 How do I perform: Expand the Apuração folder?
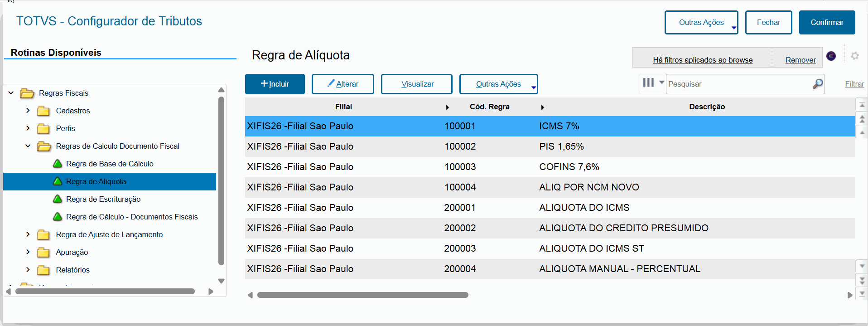coord(28,252)
